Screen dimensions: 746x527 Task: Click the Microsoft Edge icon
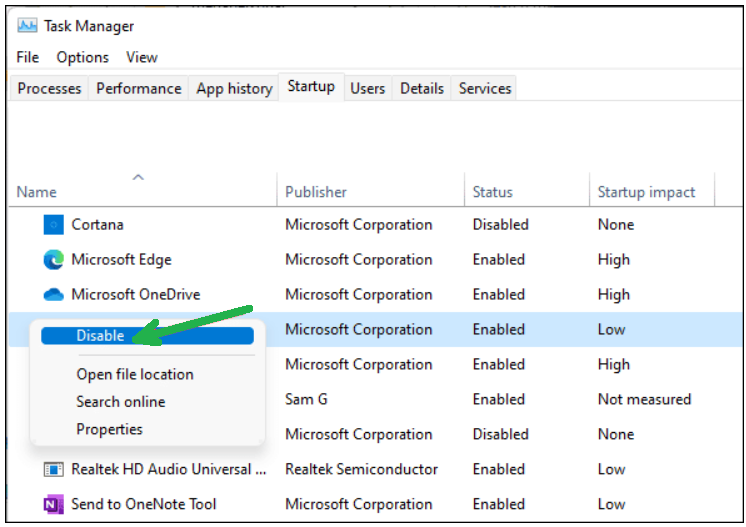[x=53, y=260]
